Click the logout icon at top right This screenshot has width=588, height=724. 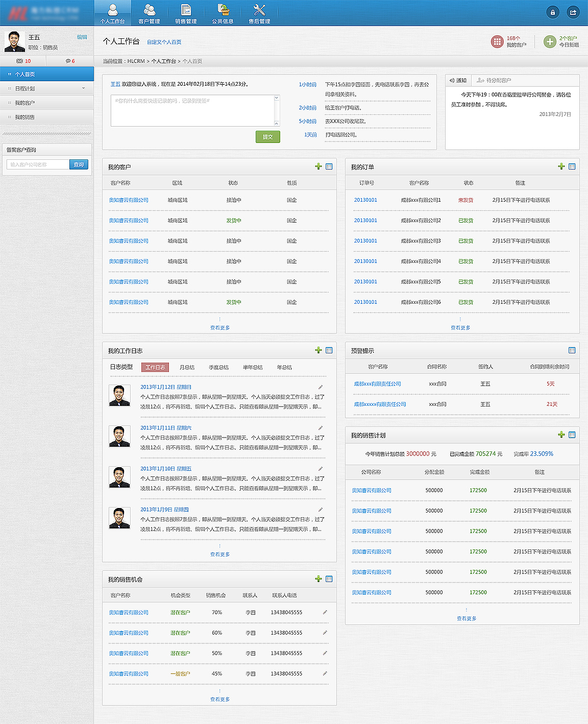[573, 12]
